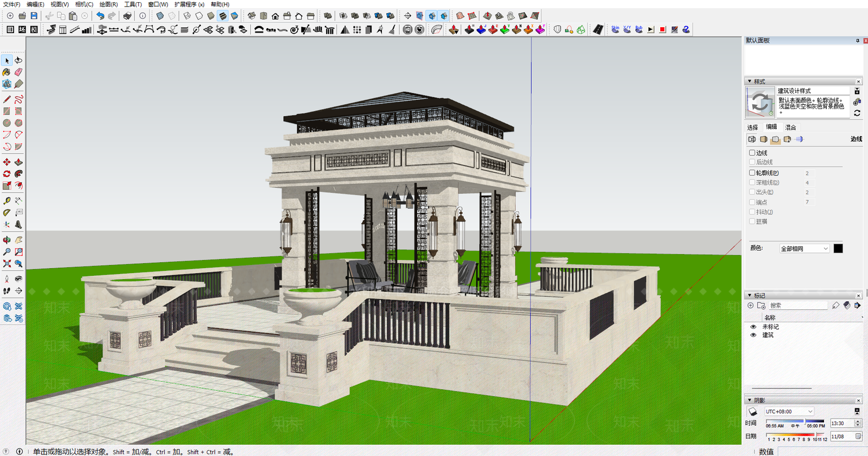Select the arrow Select tool
868x456 pixels.
click(x=7, y=60)
